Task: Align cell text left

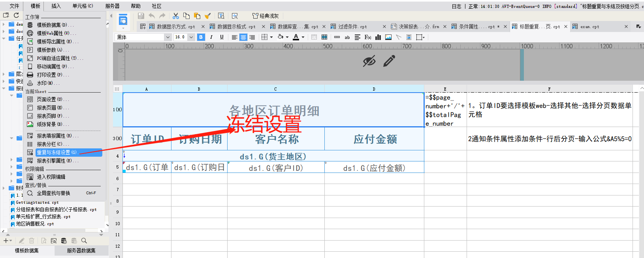Action: tap(234, 37)
